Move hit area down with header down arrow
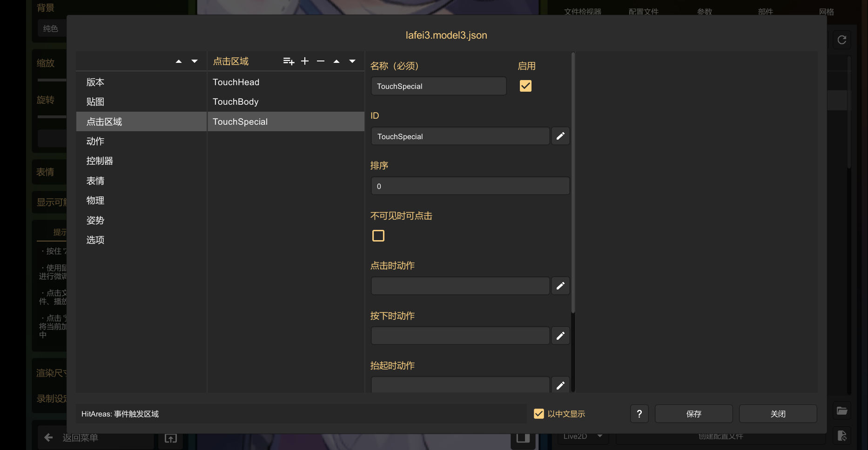Image resolution: width=868 pixels, height=450 pixels. pos(352,61)
